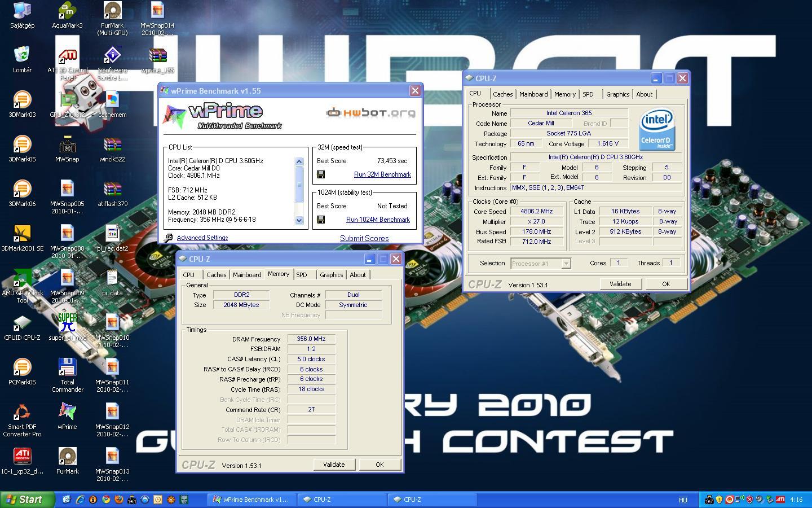Click Validate in processor CPU-Z window
Image resolution: width=812 pixels, height=508 pixels.
click(620, 284)
